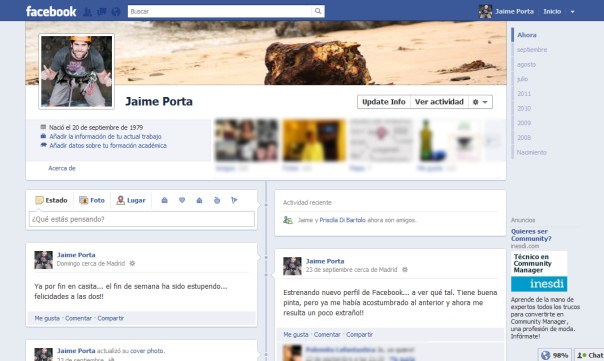Click the Update Info button

384,102
